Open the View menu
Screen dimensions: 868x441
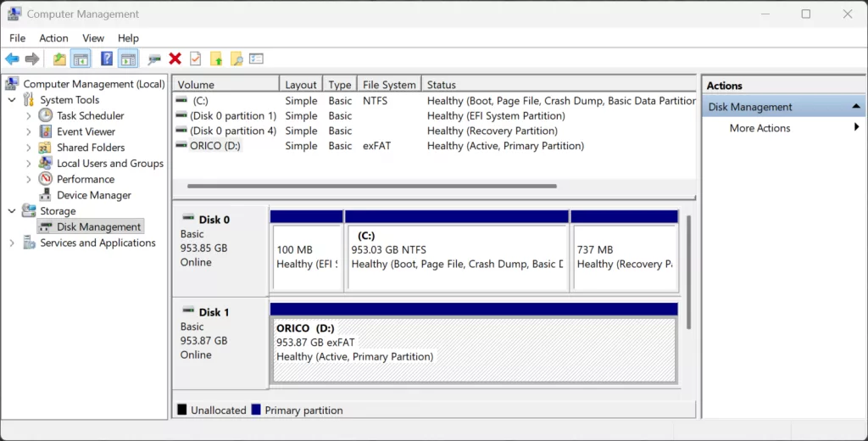(x=93, y=38)
